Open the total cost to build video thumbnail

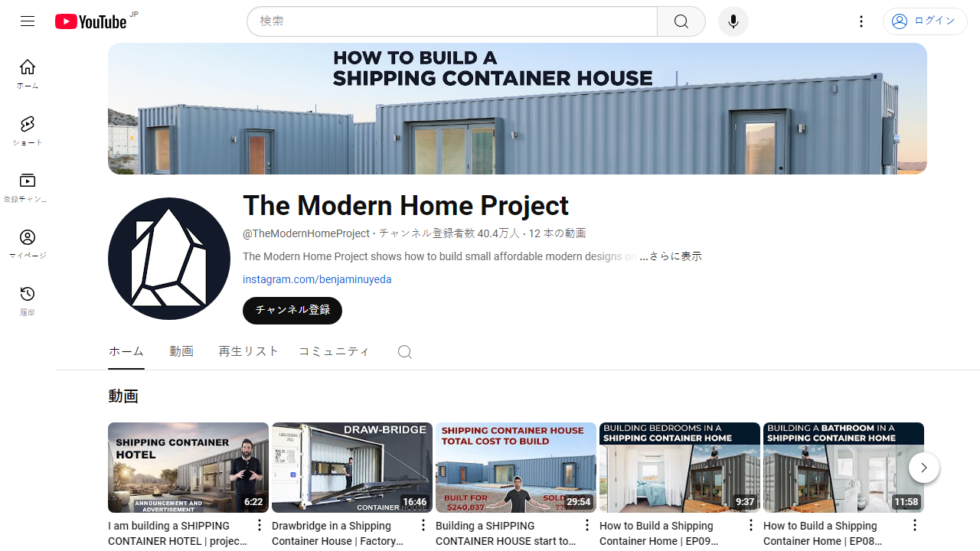pyautogui.click(x=516, y=468)
